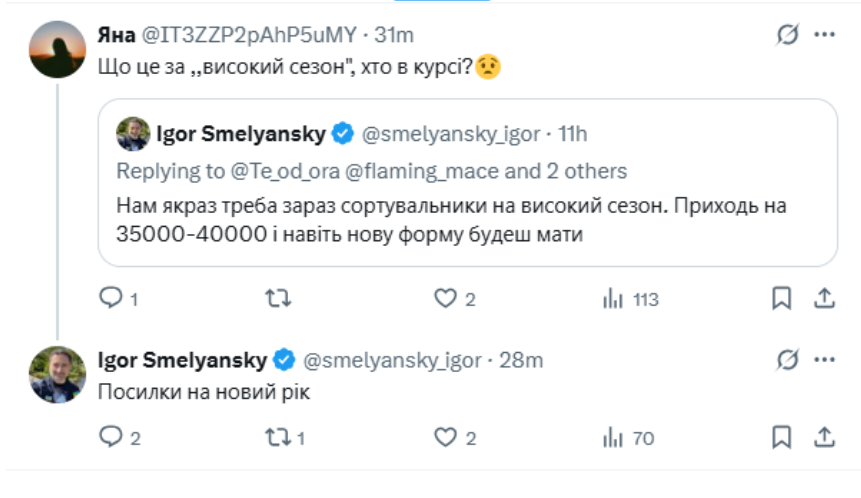Like Igor's 'Посилки на новий рік' reply
Image resolution: width=861 pixels, height=498 pixels.
[445, 437]
